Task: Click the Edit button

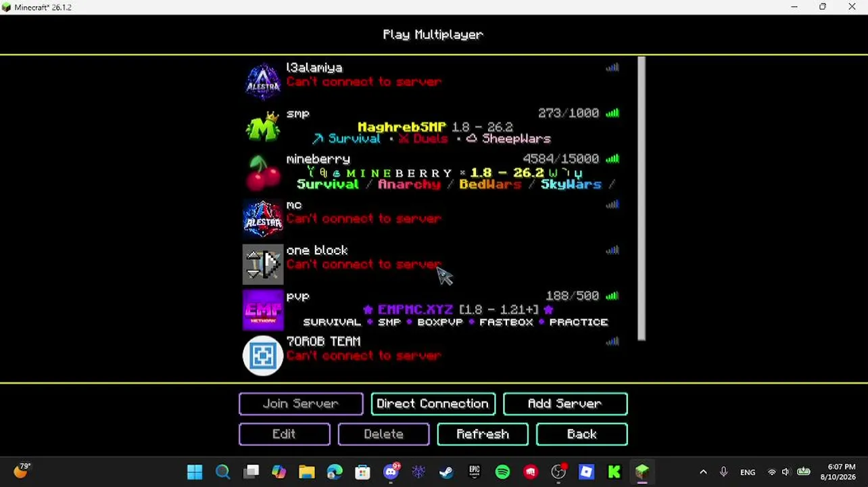Action: [x=285, y=434]
